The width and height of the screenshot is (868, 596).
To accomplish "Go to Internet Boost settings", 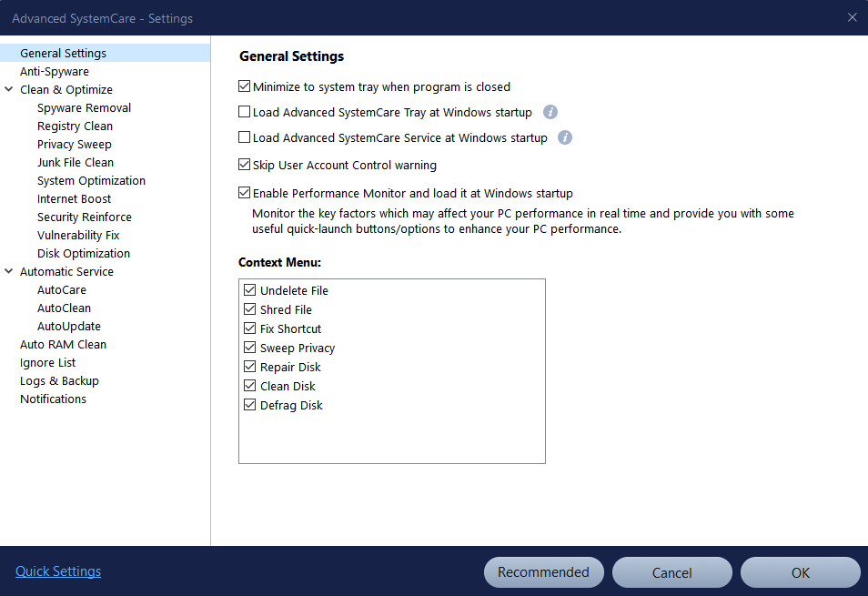I will (x=74, y=198).
